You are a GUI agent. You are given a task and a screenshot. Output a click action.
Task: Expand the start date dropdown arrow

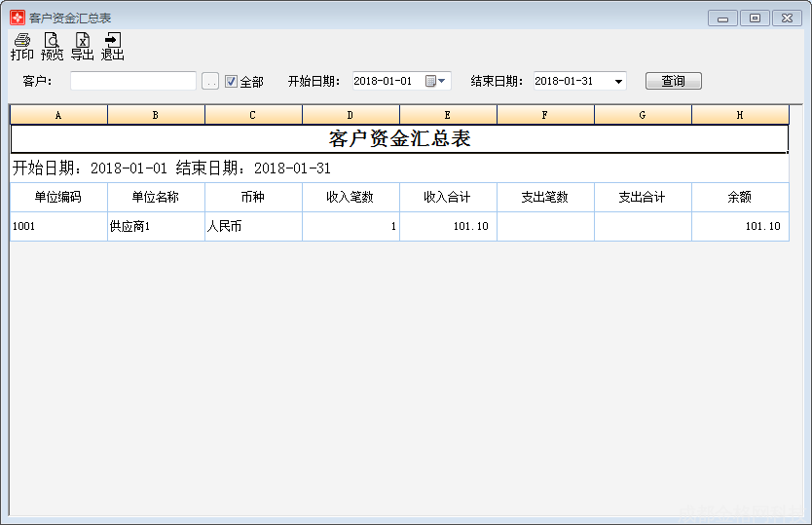tap(442, 81)
